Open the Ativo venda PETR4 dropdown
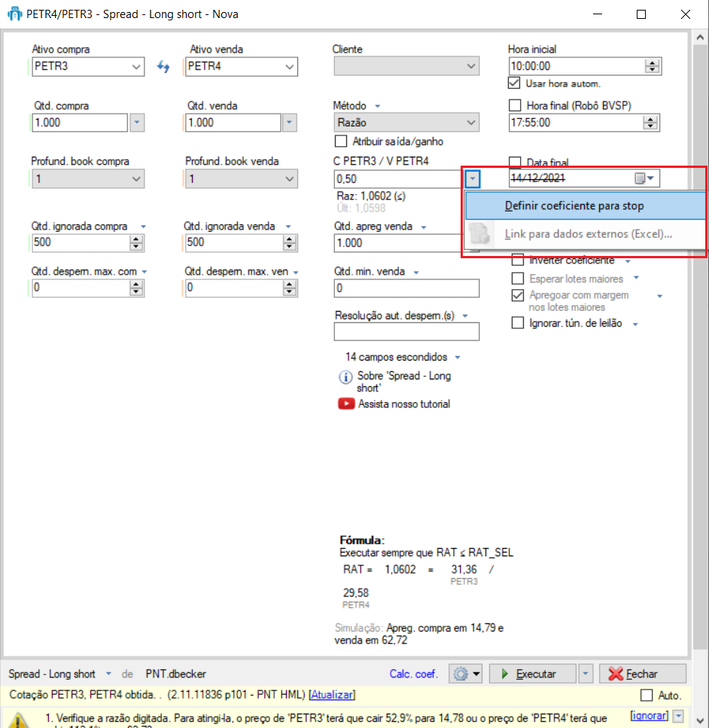Image resolution: width=709 pixels, height=728 pixels. point(289,66)
